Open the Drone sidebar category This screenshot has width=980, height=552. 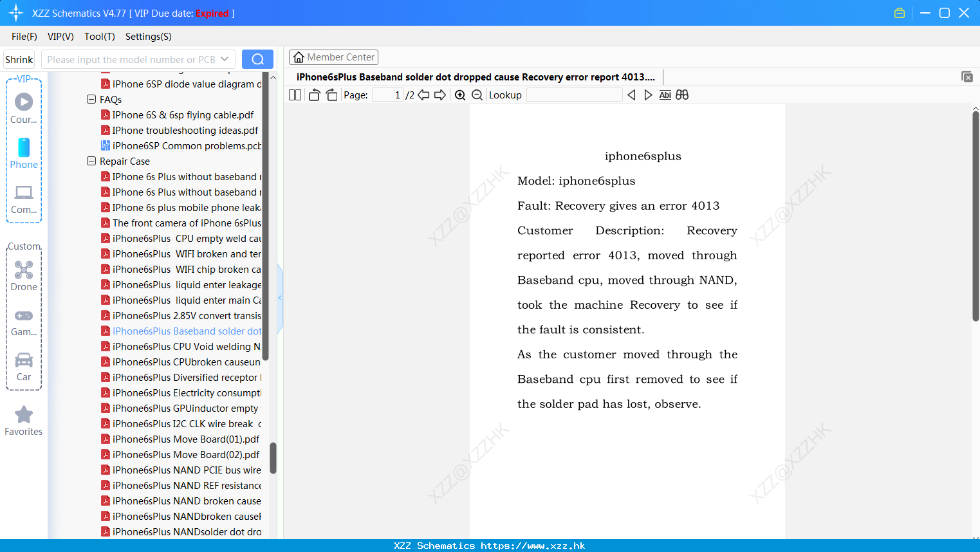[24, 276]
